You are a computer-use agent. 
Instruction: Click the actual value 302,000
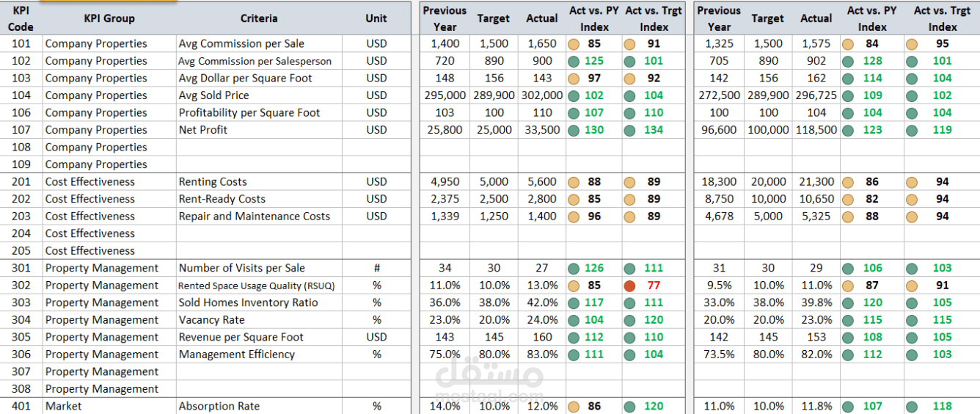pos(542,95)
